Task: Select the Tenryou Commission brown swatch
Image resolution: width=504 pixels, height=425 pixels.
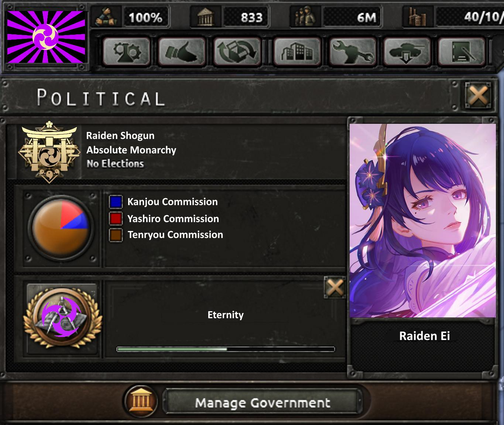Action: pyautogui.click(x=116, y=235)
